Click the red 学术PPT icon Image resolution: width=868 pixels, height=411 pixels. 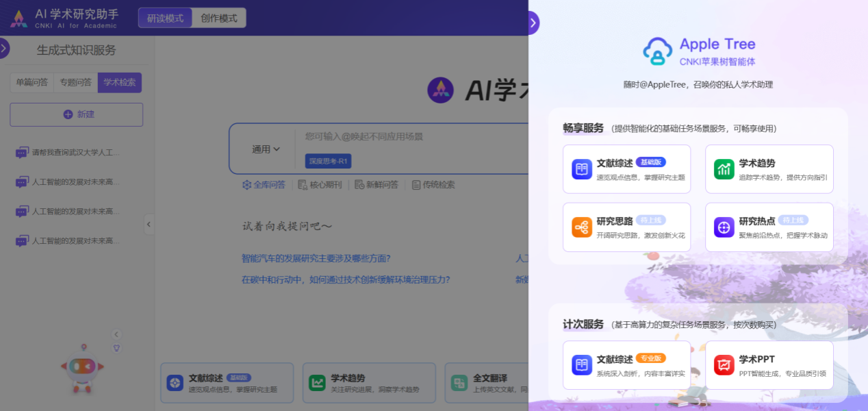tap(724, 365)
